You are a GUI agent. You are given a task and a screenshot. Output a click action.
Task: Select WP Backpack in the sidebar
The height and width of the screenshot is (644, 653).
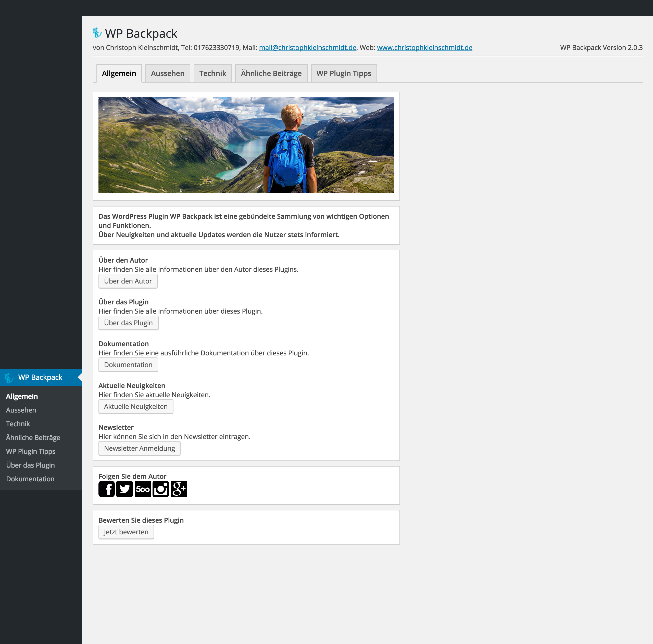[41, 377]
